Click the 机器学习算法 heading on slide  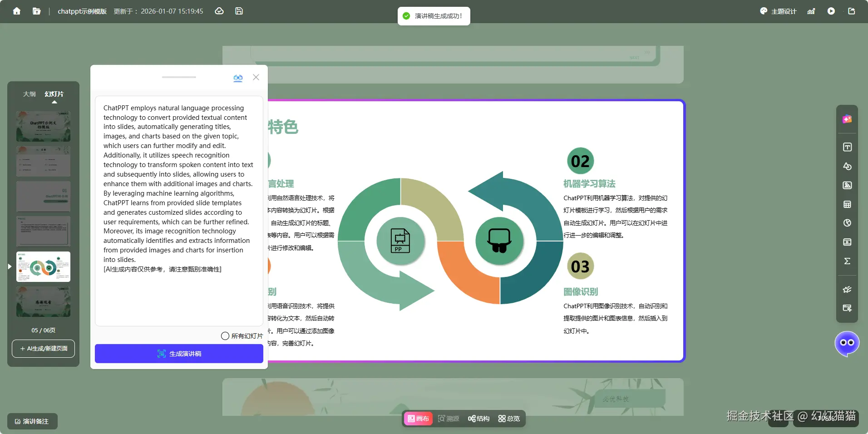pyautogui.click(x=589, y=184)
